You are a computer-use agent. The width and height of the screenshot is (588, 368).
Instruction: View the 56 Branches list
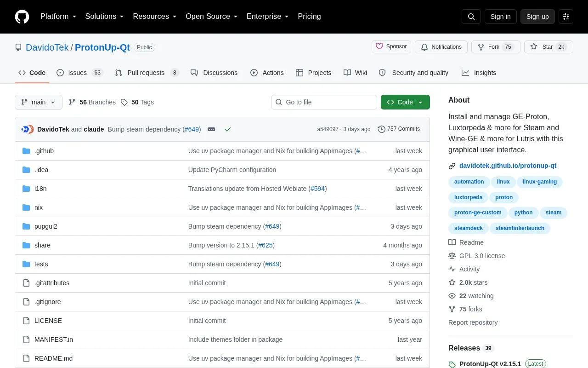click(92, 102)
